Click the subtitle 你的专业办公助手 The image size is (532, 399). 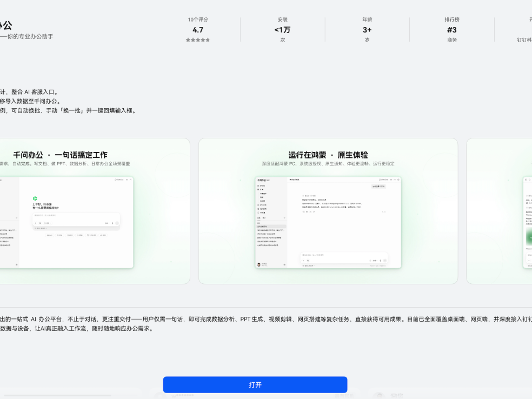pos(30,36)
